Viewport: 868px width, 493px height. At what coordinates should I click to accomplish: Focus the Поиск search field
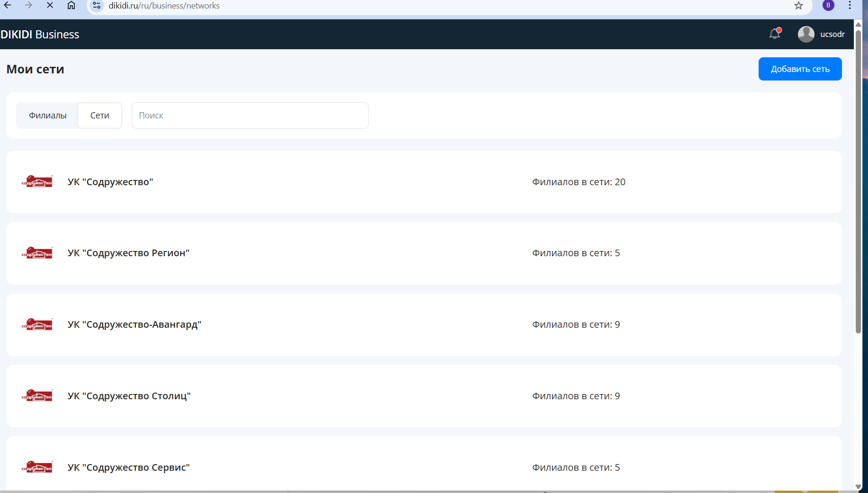(x=250, y=116)
